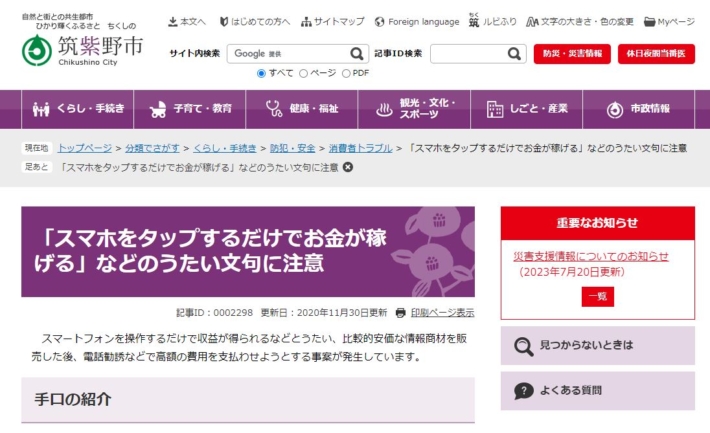Screen dimensions: 710x433
Task: Click the 更新日：2020年11月30日更新 text
Action: pos(324,313)
